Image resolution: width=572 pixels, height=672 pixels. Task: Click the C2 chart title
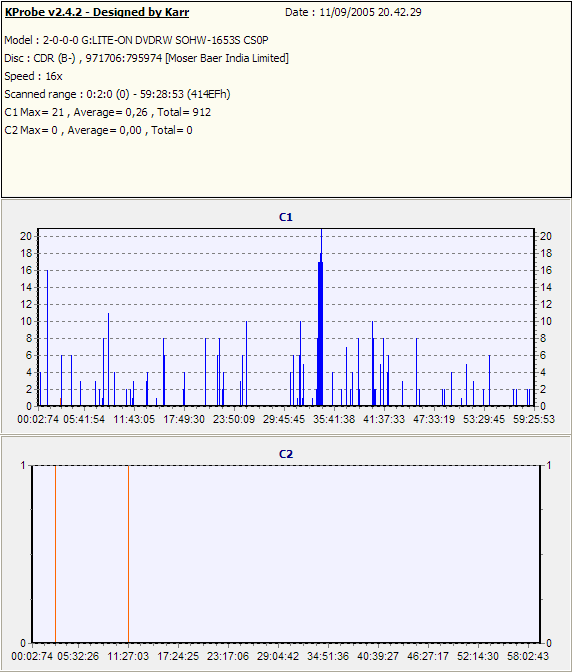286,454
